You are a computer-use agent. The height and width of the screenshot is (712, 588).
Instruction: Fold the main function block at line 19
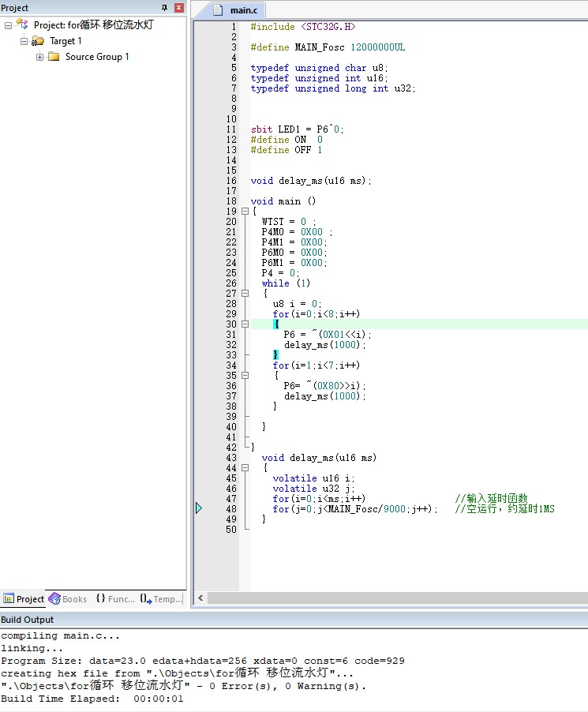(245, 212)
